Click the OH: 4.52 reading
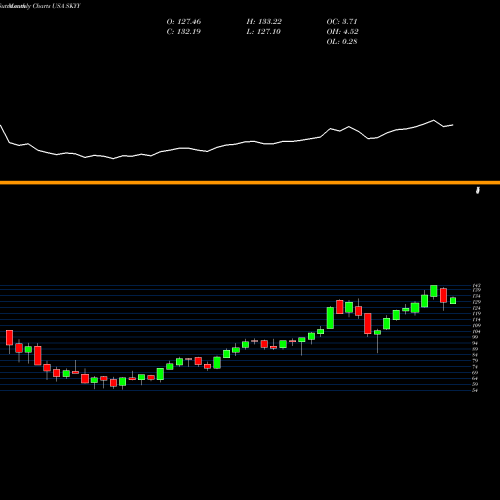The width and height of the screenshot is (500, 500). coord(342,32)
